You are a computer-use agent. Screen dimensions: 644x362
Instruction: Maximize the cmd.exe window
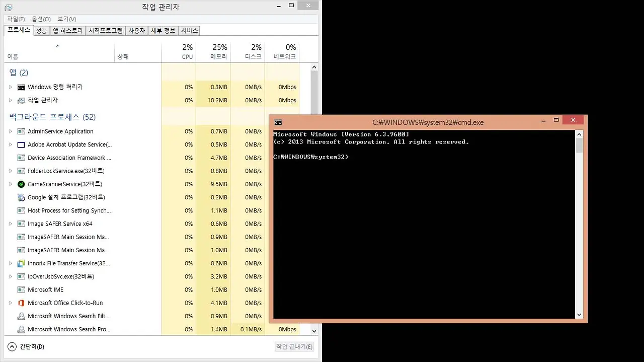[x=556, y=120]
